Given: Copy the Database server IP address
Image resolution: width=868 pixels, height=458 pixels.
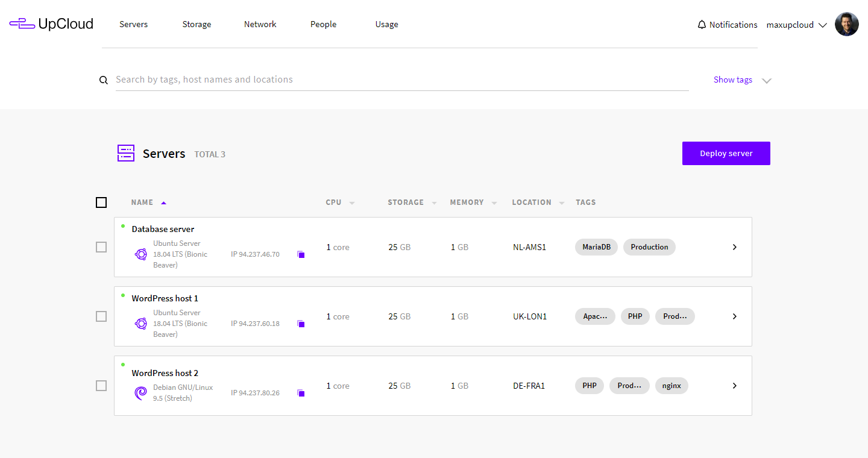Looking at the screenshot, I should [x=301, y=255].
